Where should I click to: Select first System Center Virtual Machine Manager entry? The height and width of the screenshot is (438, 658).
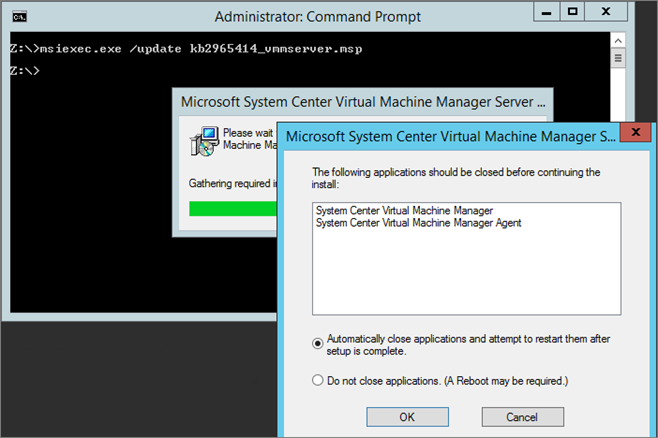pyautogui.click(x=404, y=210)
